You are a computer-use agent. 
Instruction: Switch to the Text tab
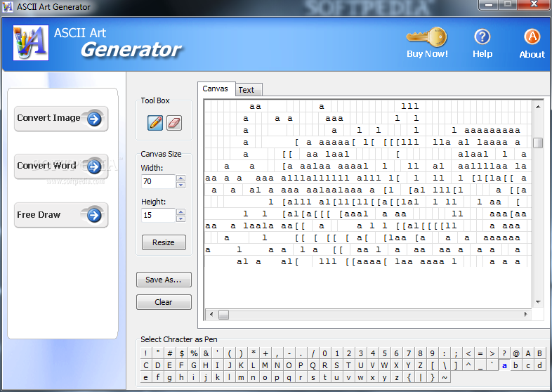[x=249, y=90]
